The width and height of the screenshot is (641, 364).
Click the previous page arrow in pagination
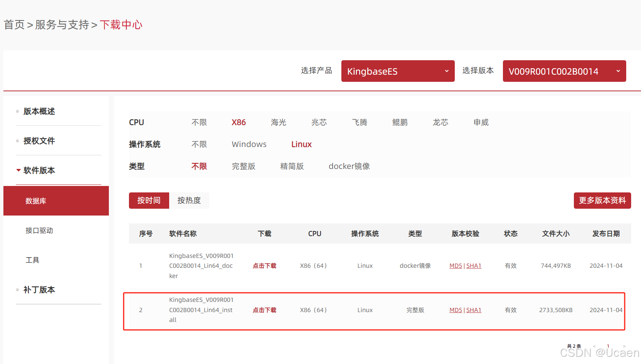pyautogui.click(x=594, y=346)
